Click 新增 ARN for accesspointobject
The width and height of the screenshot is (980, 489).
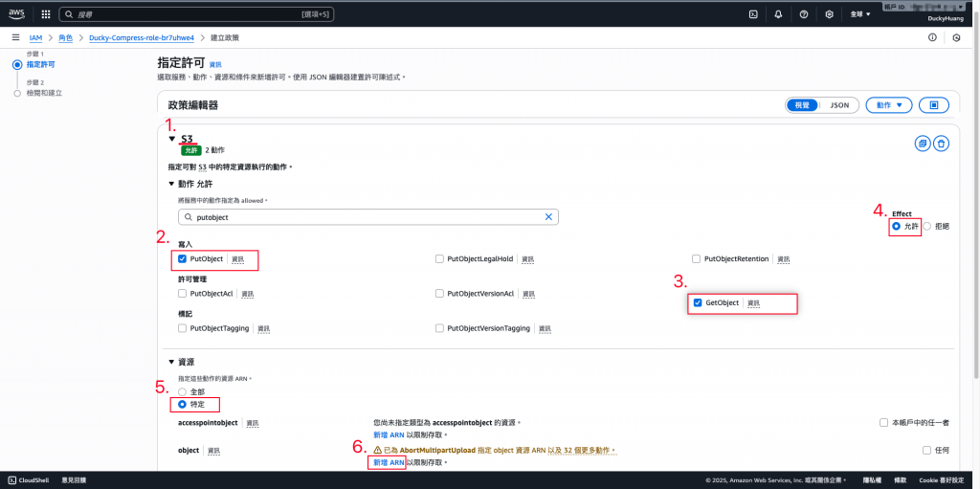pos(389,434)
